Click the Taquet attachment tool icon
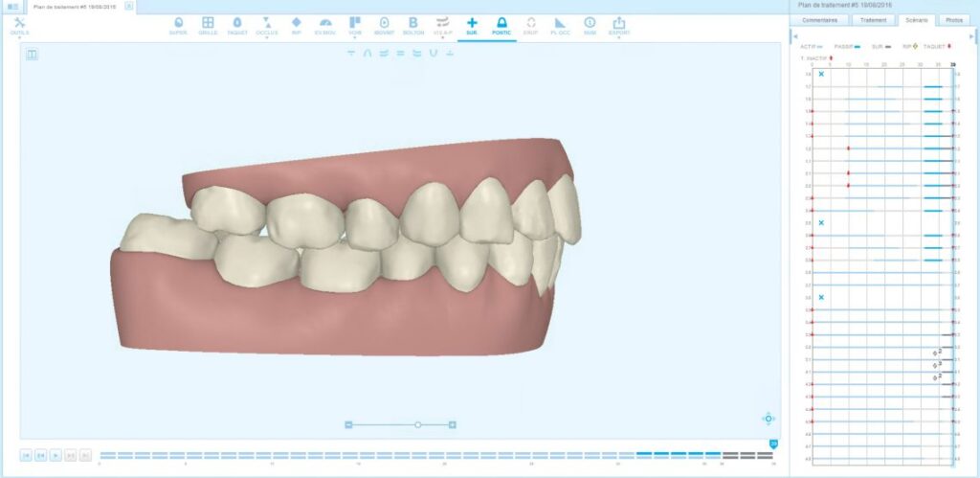 (x=236, y=25)
